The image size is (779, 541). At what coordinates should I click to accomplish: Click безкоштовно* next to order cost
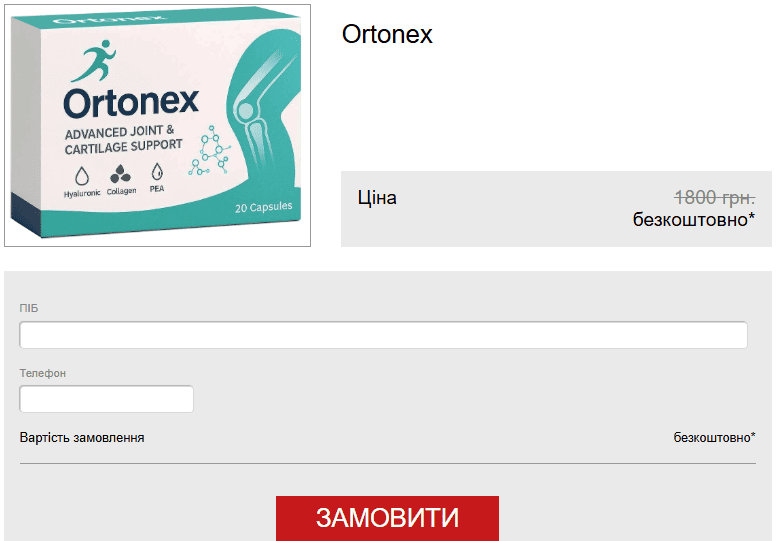coord(714,437)
